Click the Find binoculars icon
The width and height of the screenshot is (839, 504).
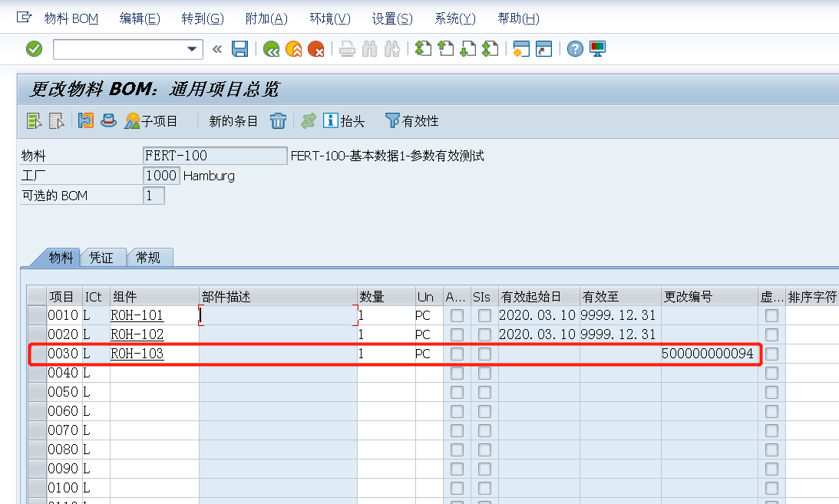pyautogui.click(x=370, y=49)
